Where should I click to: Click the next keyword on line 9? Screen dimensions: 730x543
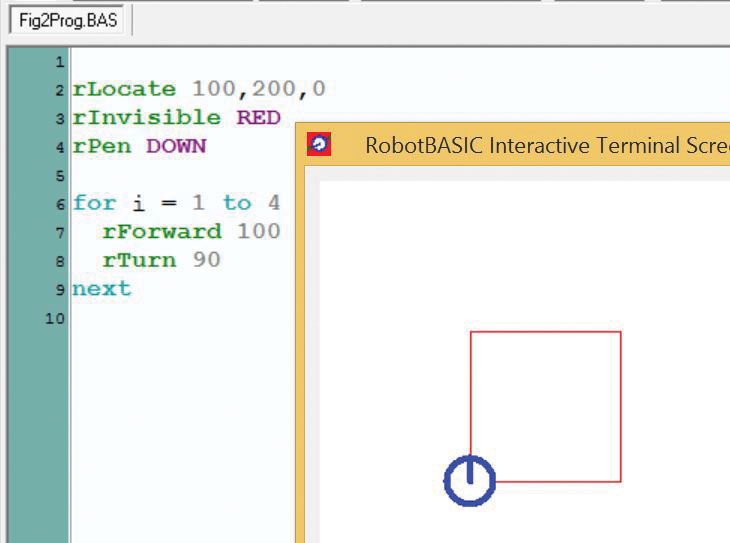click(x=102, y=289)
